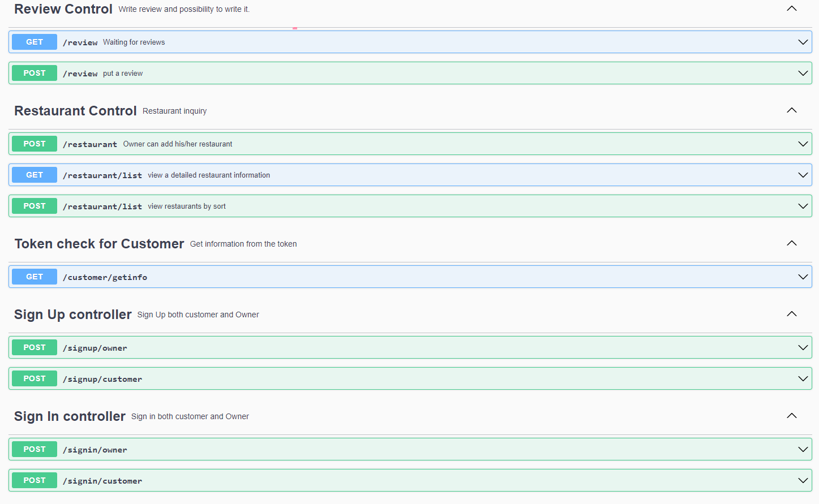Click the /signin/owner endpoint path
The height and width of the screenshot is (504, 819).
coord(95,450)
